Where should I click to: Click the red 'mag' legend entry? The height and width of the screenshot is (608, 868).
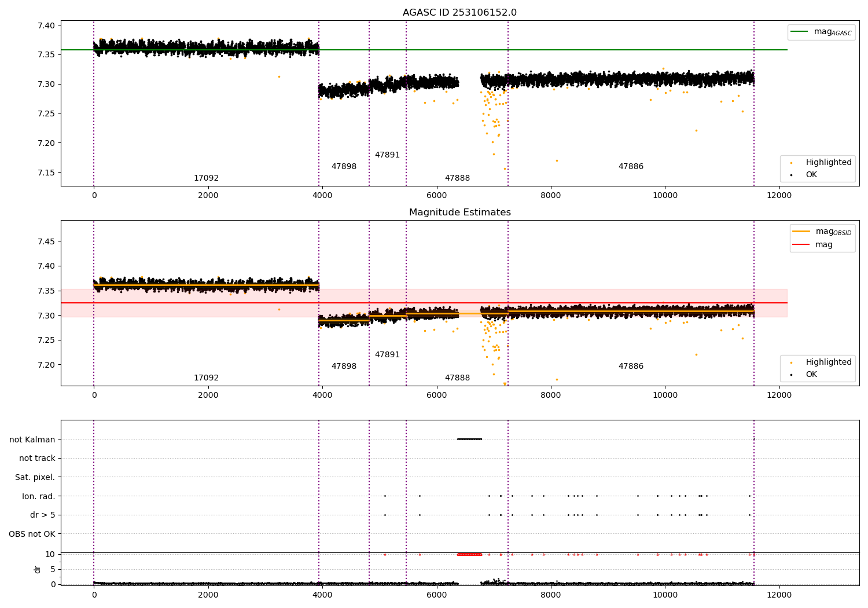pyautogui.click(x=812, y=245)
